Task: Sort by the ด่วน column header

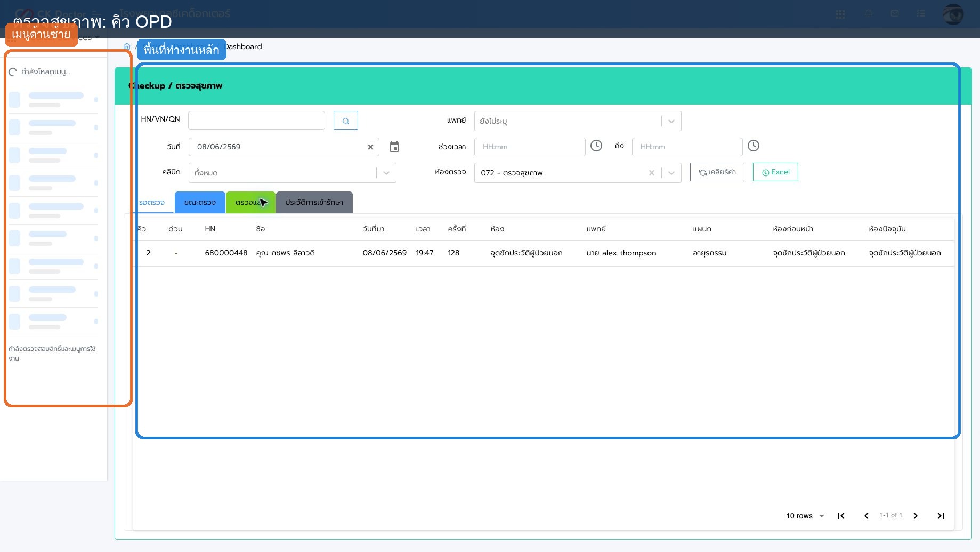Action: pyautogui.click(x=175, y=229)
